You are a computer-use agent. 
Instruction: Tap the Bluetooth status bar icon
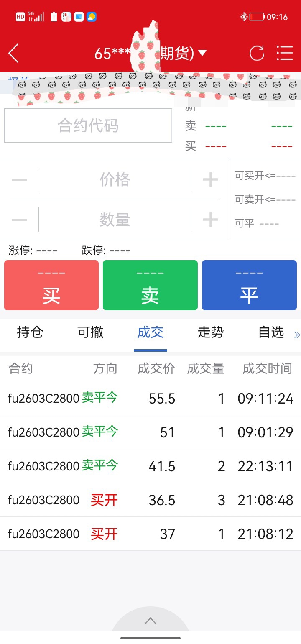(x=244, y=17)
